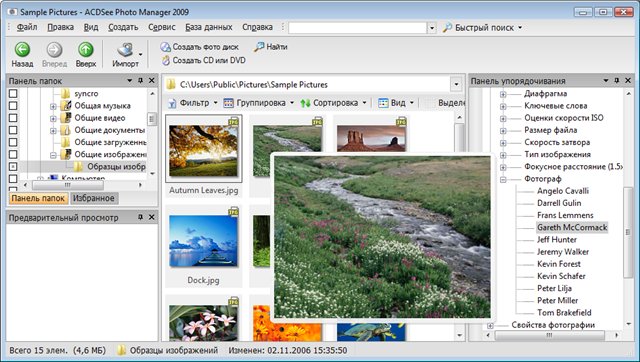The height and width of the screenshot is (362, 640).
Task: Pin the Предварительный просмотр pane
Action: pyautogui.click(x=140, y=217)
